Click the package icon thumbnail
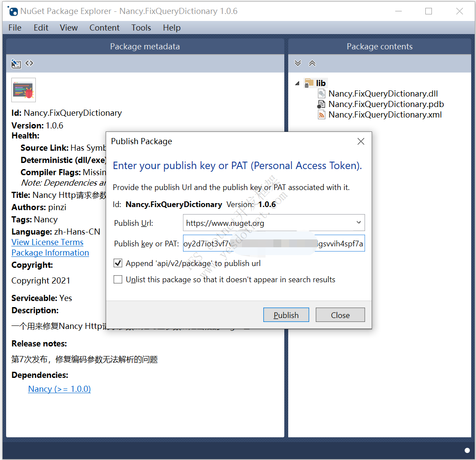Viewport: 476px width, 460px height. (24, 90)
